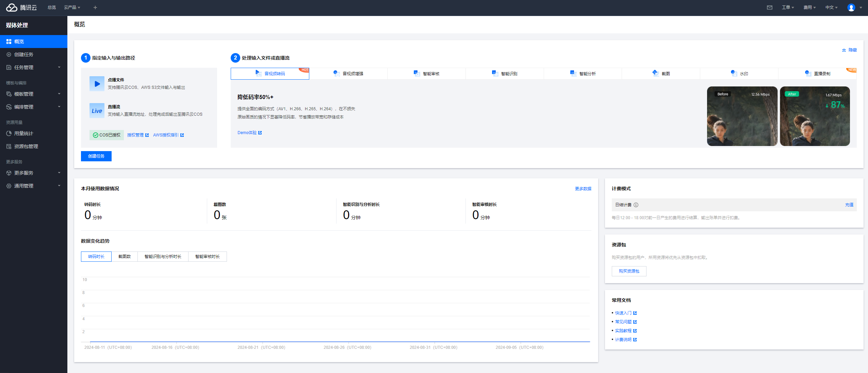Click the plus icon in top bar

click(95, 7)
